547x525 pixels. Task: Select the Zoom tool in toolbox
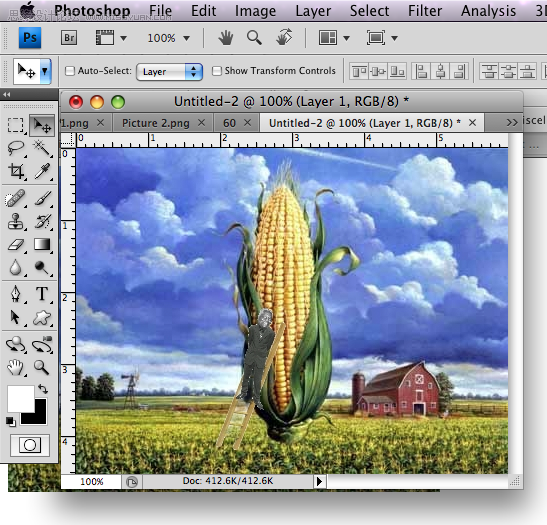pos(42,368)
